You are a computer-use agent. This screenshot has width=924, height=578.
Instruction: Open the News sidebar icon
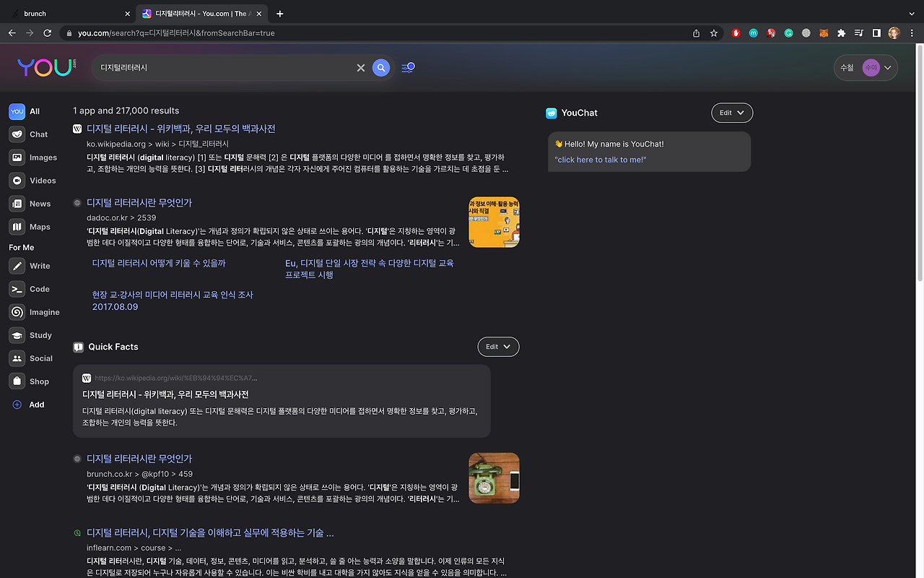pyautogui.click(x=17, y=204)
